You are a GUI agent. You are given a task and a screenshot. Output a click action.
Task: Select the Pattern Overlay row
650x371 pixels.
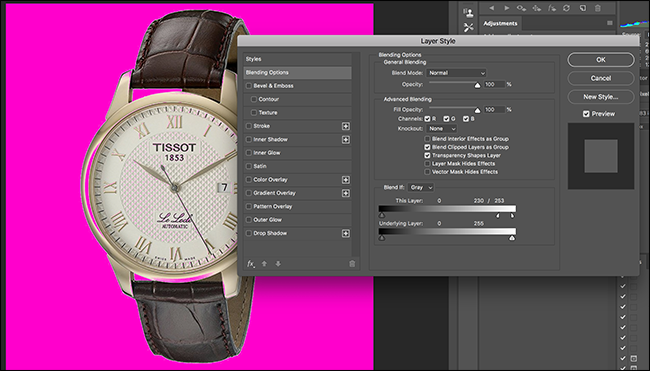298,206
